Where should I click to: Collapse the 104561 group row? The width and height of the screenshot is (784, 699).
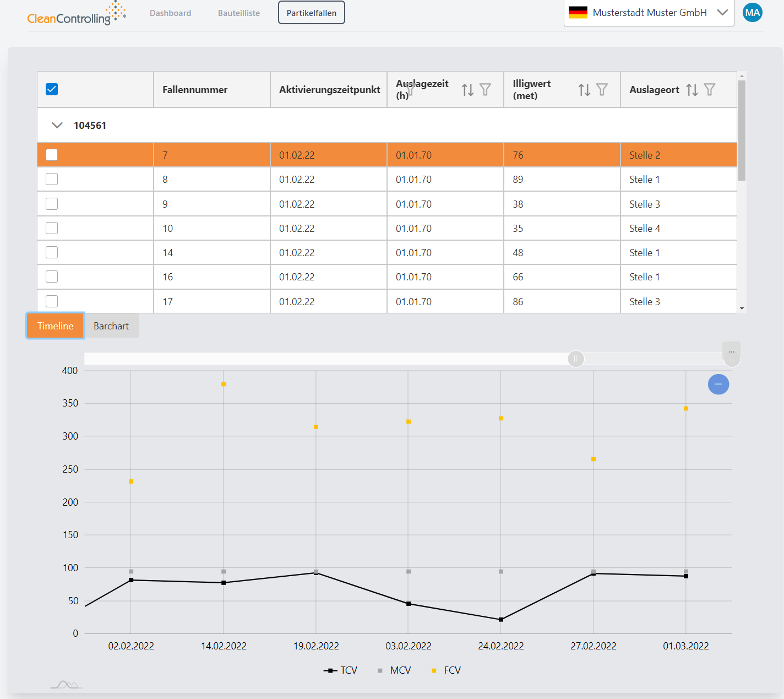tap(57, 126)
